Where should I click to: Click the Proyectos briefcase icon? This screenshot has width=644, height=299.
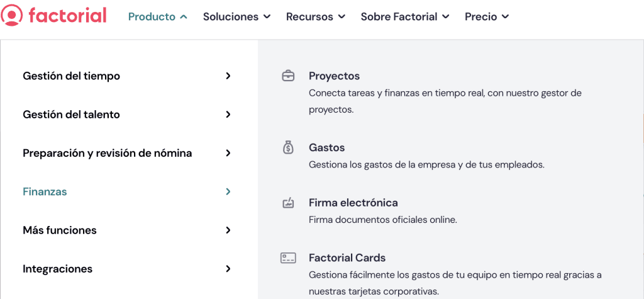click(x=288, y=76)
